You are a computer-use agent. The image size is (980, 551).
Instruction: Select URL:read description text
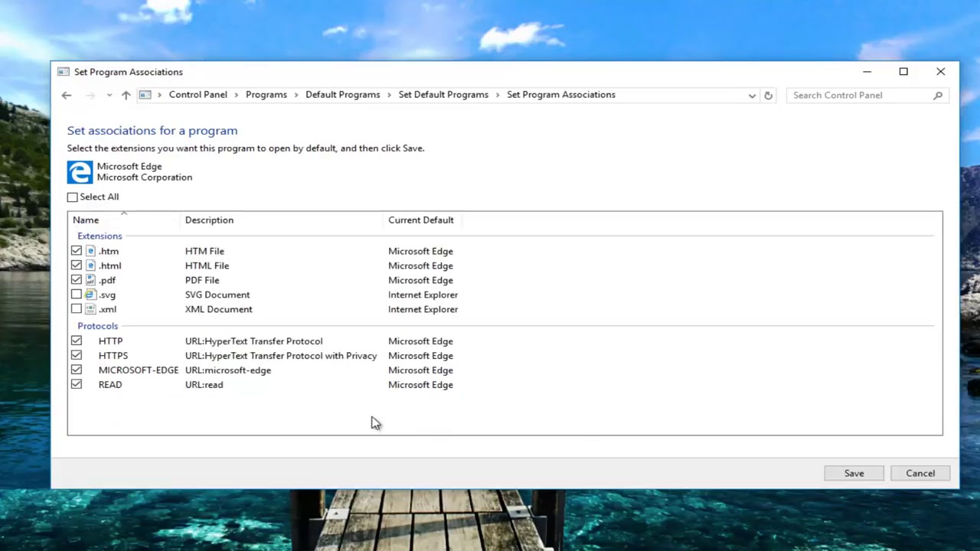click(x=204, y=385)
